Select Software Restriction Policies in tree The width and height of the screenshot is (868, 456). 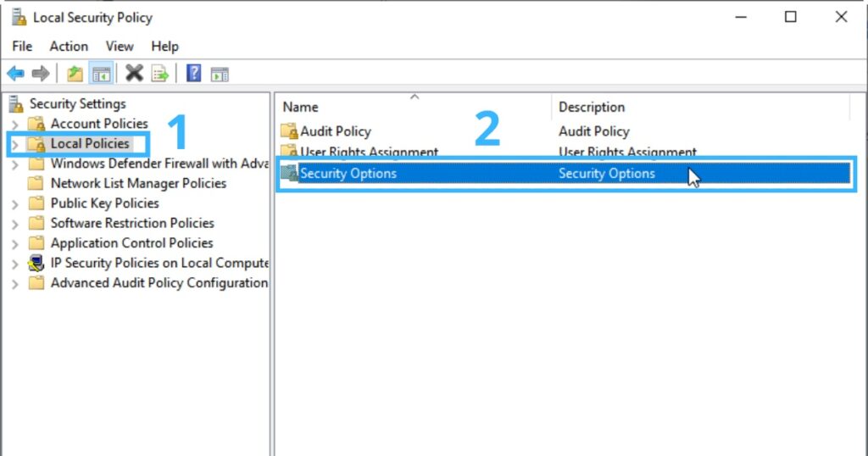click(x=132, y=223)
